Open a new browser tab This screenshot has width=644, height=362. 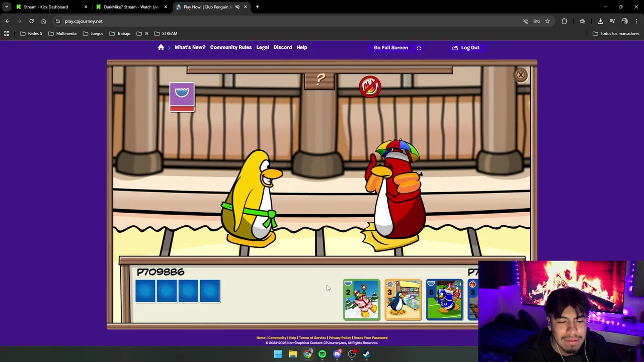257,7
